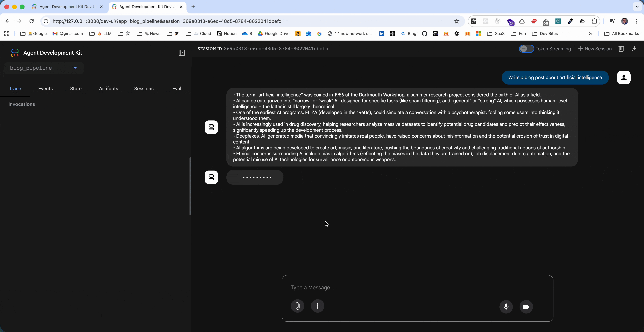This screenshot has width=644, height=332.
Task: Expand the hidden bookmarks chevron
Action: click(591, 34)
